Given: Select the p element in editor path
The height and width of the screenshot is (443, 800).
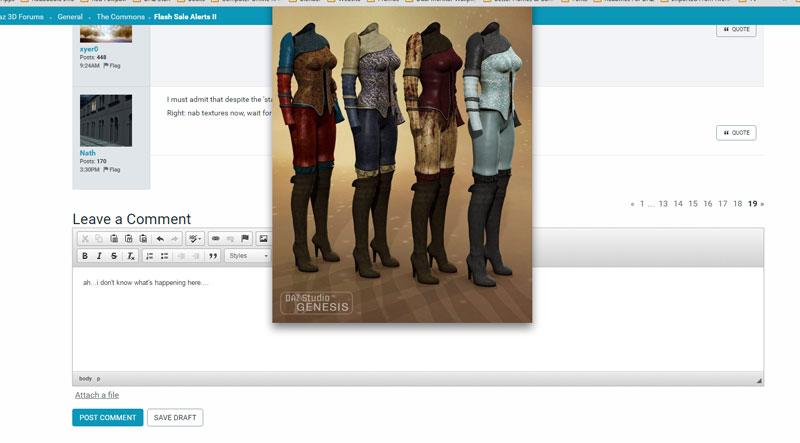Looking at the screenshot, I should click(x=98, y=379).
